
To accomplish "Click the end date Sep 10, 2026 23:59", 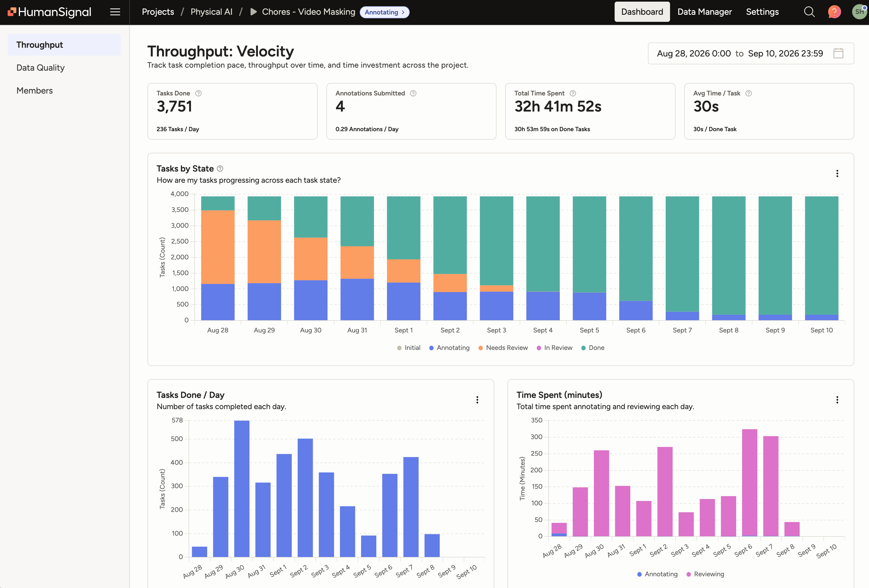I will 785,53.
